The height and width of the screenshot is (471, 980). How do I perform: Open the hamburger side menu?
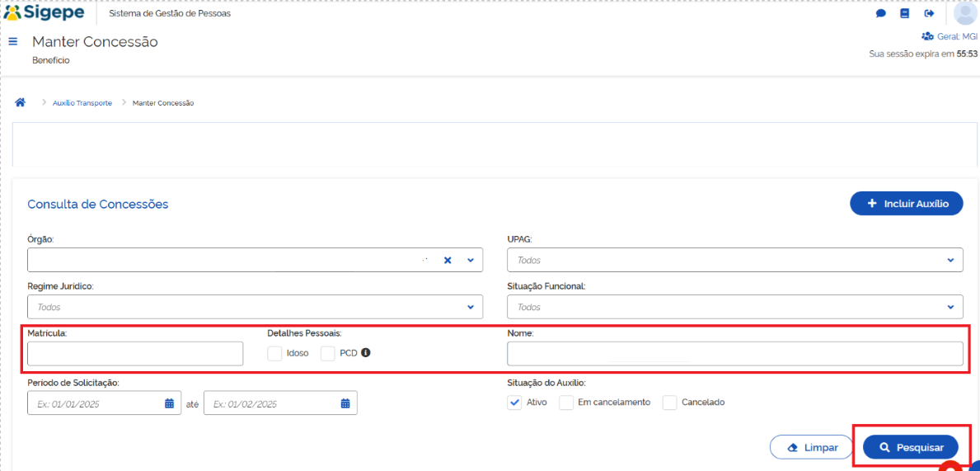click(x=13, y=41)
